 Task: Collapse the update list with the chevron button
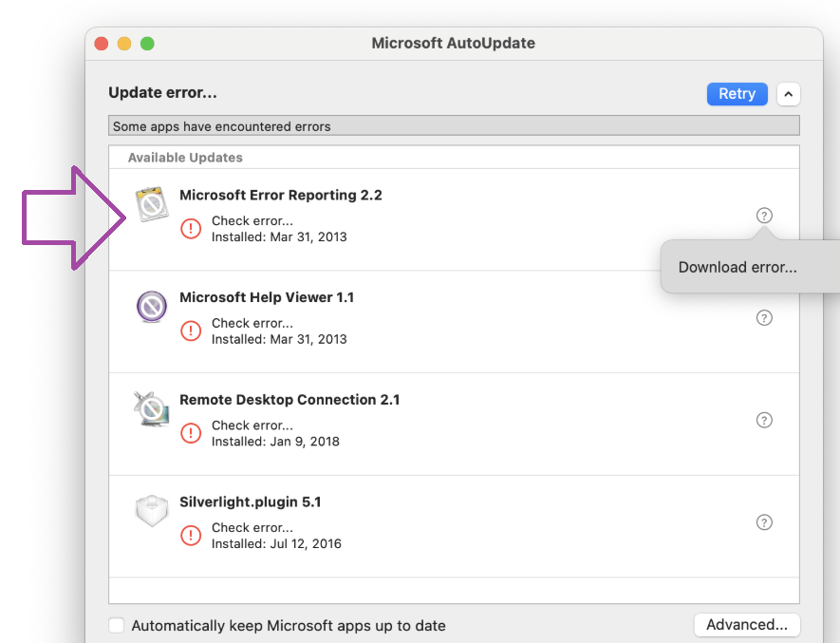pyautogui.click(x=788, y=94)
